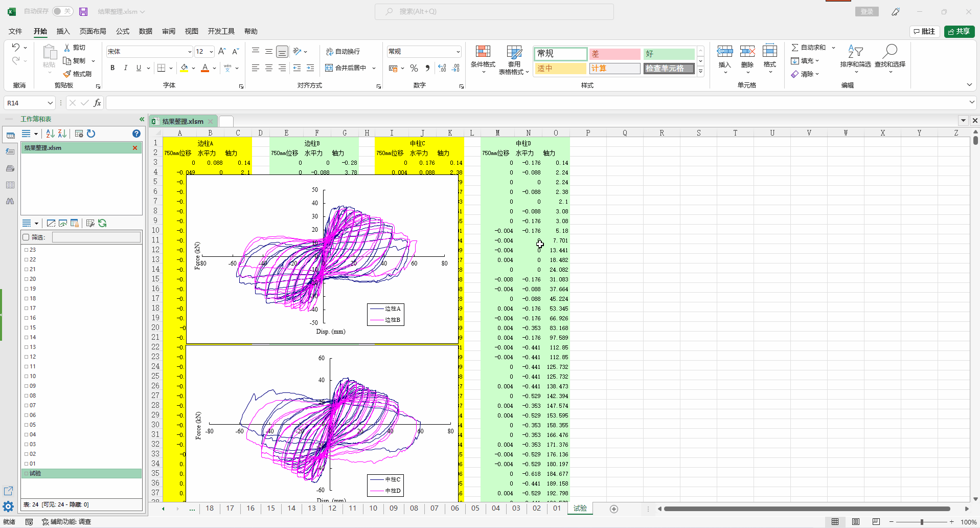Expand the formula bar chevron
The height and width of the screenshot is (528, 980).
(x=972, y=103)
